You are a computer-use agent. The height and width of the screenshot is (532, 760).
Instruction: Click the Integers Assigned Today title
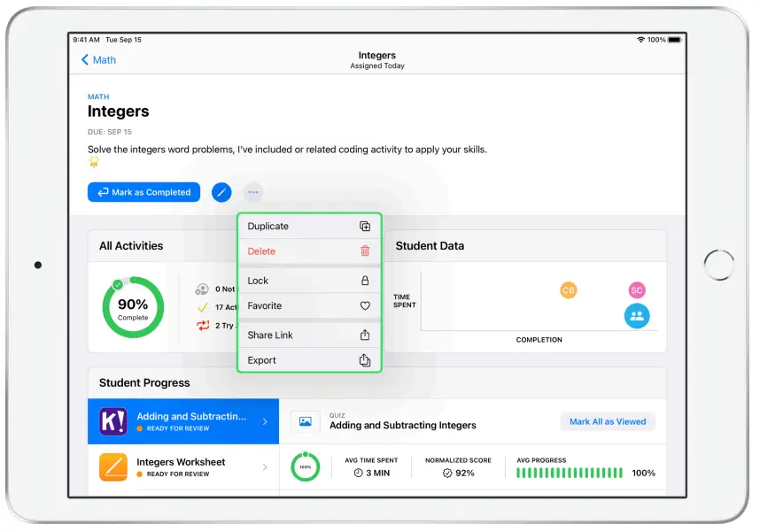click(x=377, y=60)
